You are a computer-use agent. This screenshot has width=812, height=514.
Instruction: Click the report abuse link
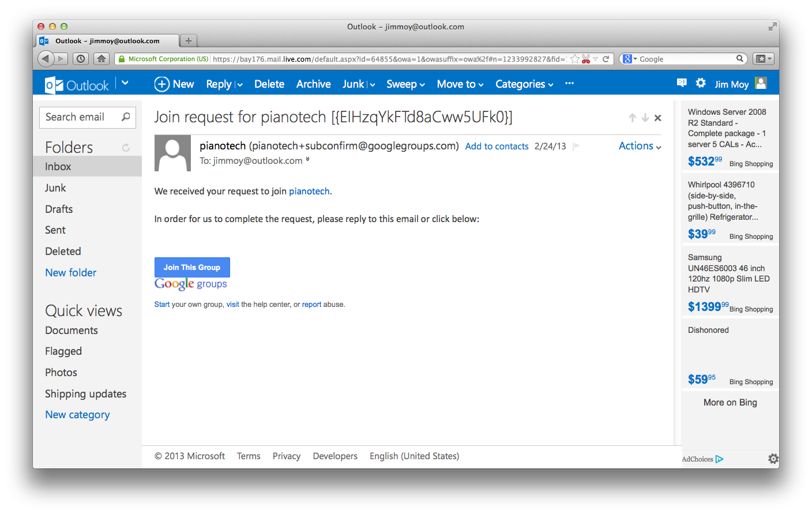pyautogui.click(x=312, y=305)
